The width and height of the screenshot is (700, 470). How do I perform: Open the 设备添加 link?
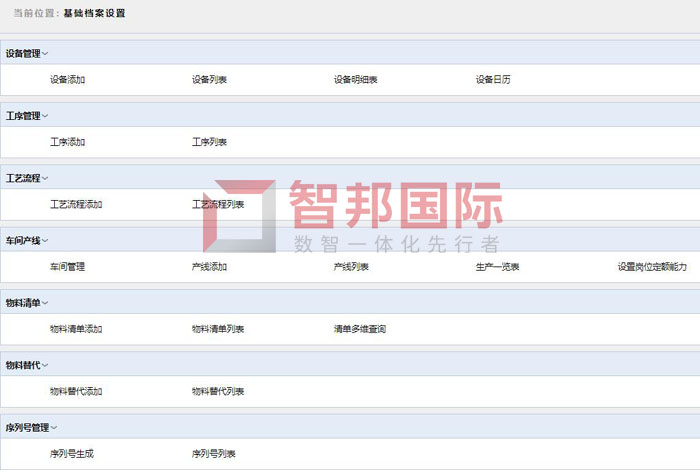(x=67, y=80)
